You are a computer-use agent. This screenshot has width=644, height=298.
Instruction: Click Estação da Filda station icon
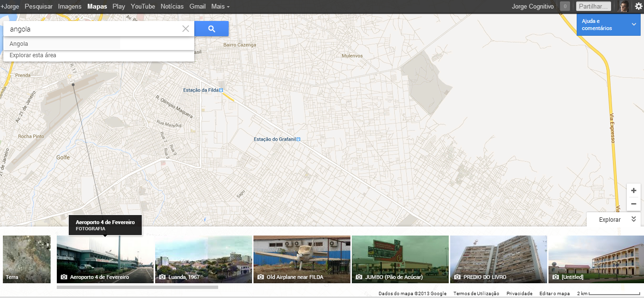click(221, 90)
